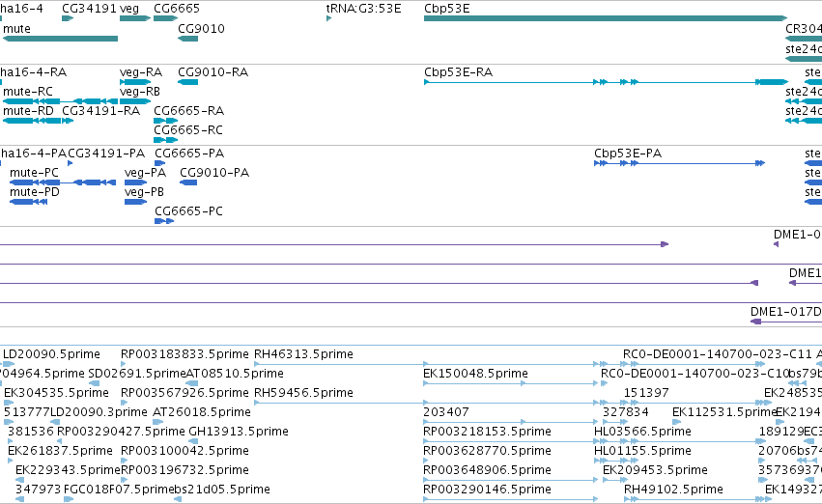Click the 'Cbp53E' gene name label
This screenshot has width=822, height=504.
click(x=446, y=9)
